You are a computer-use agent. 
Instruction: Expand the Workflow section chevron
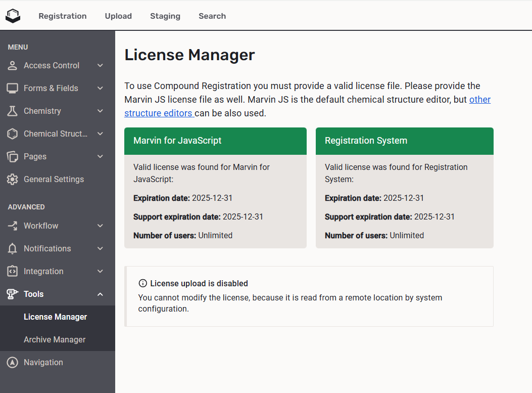tap(100, 226)
